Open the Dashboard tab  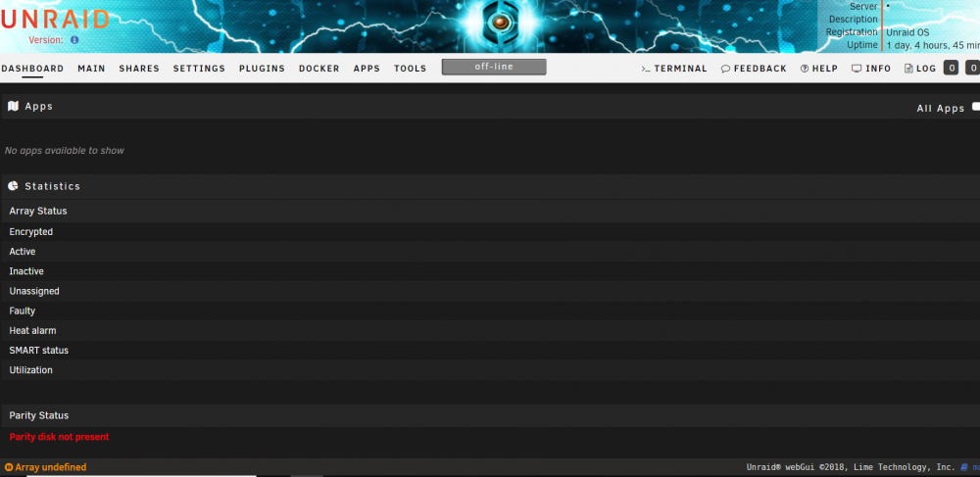(32, 69)
